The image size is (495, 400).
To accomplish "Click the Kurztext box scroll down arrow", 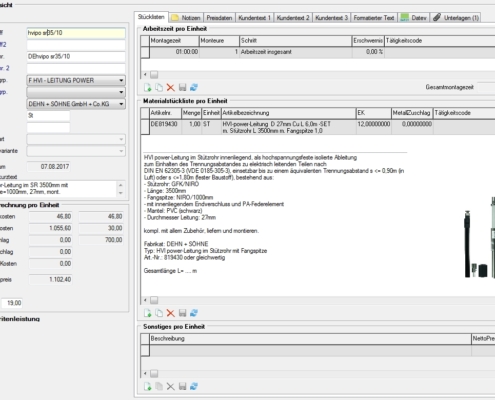I will tap(121, 193).
